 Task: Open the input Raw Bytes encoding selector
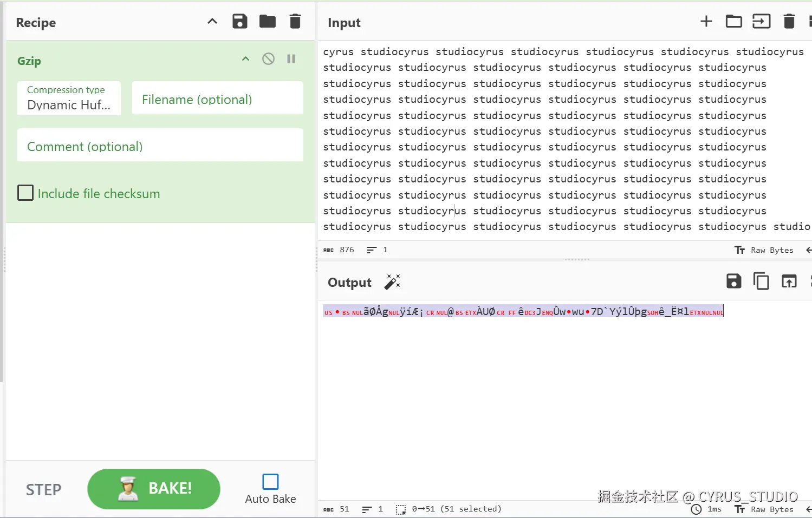click(x=764, y=250)
